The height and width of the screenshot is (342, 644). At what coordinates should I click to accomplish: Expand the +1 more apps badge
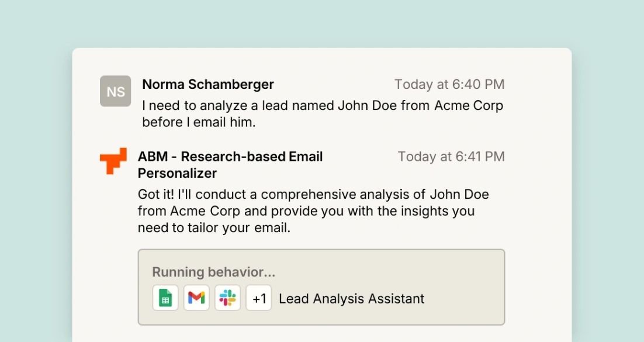point(259,299)
